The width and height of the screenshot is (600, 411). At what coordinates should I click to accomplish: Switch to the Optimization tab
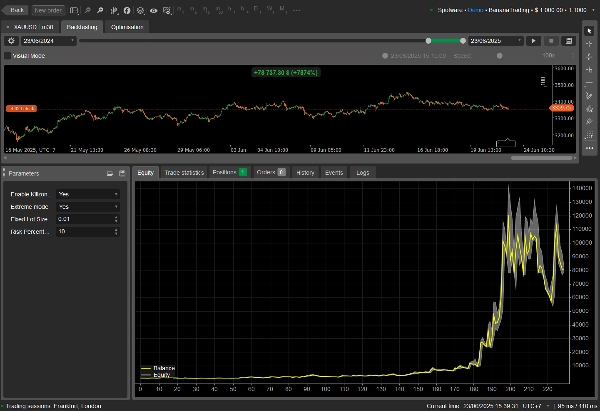[x=126, y=26]
